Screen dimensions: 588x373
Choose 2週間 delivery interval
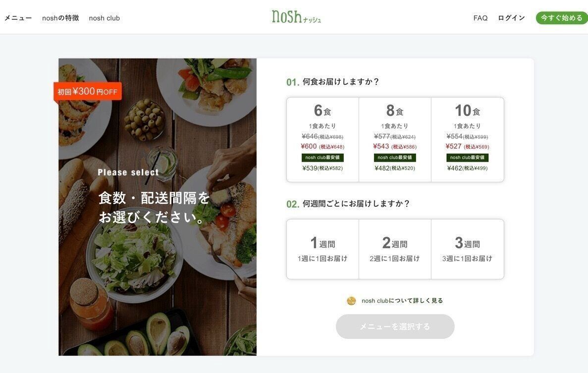pyautogui.click(x=395, y=249)
